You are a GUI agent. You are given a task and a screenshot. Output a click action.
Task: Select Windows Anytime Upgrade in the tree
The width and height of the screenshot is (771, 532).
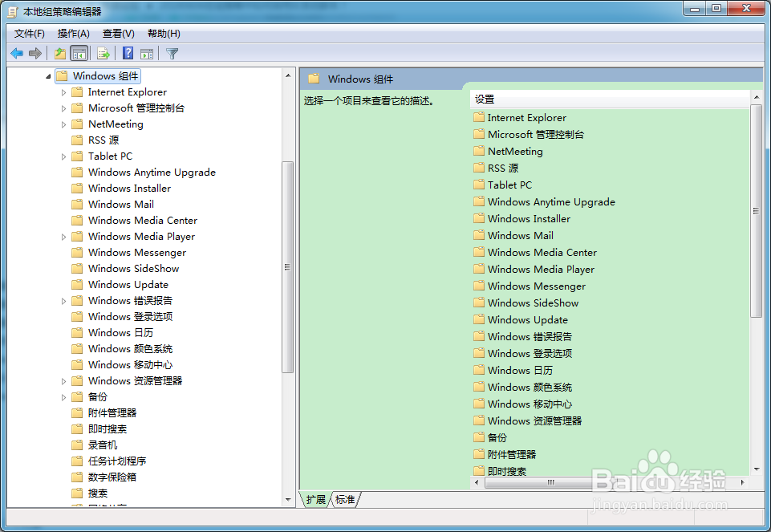[x=152, y=172]
